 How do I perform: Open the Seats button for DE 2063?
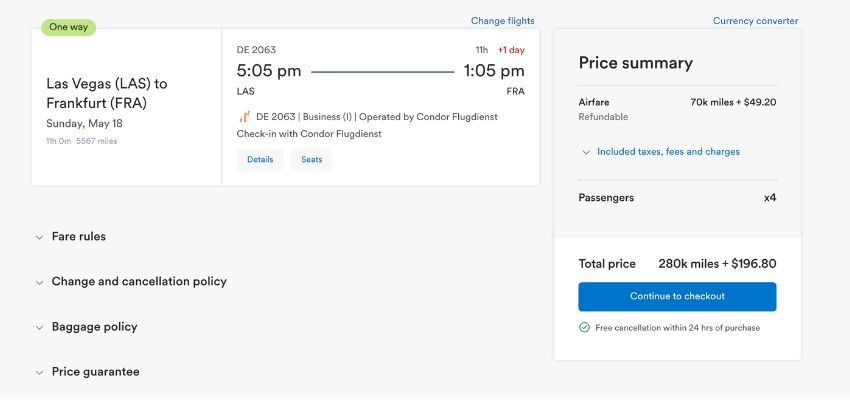[x=312, y=159]
